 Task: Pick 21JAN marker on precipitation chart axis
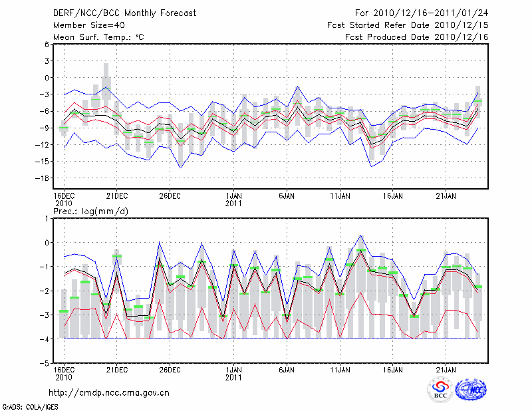click(446, 369)
